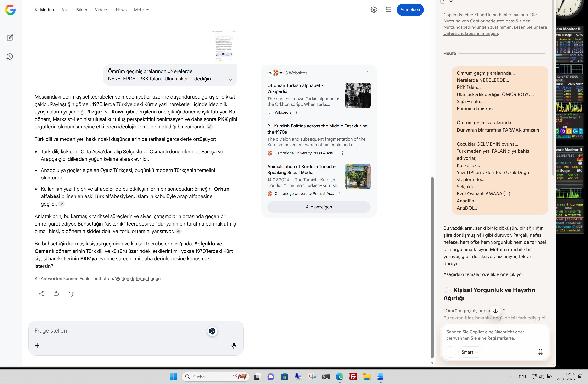588x384 pixels.
Task: Open the chat history clock icon
Action: (x=10, y=57)
